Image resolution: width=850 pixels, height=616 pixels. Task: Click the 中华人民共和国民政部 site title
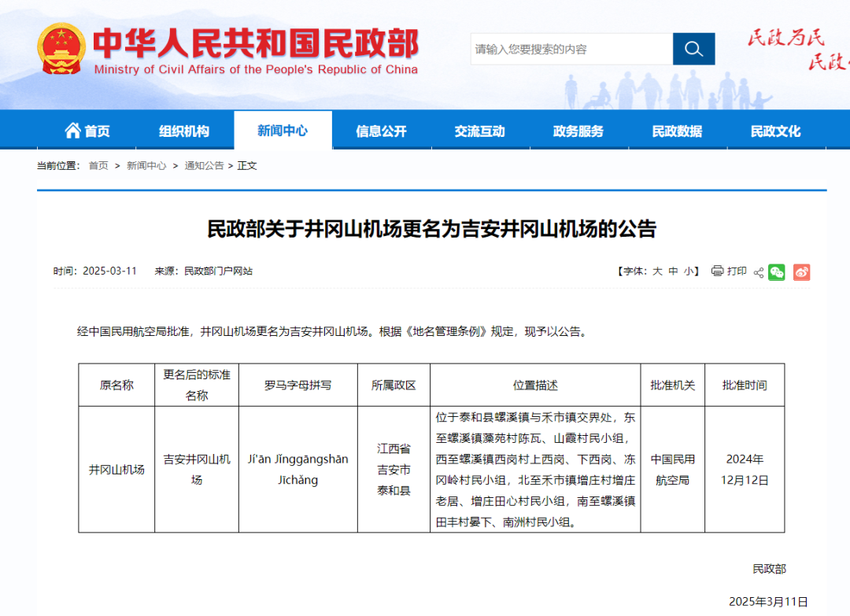click(x=256, y=42)
